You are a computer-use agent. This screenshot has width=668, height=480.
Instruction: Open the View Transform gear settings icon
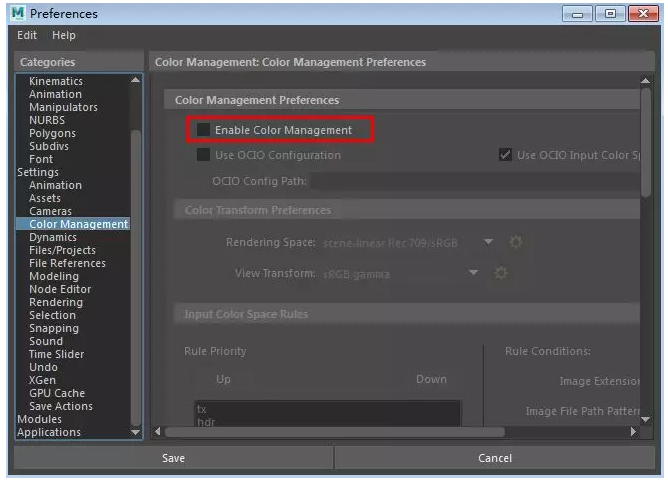coord(501,273)
